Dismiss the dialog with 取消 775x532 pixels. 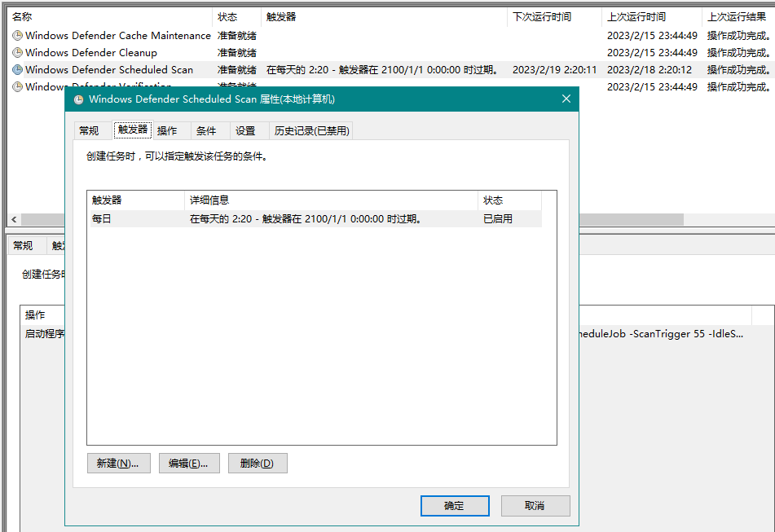point(535,505)
